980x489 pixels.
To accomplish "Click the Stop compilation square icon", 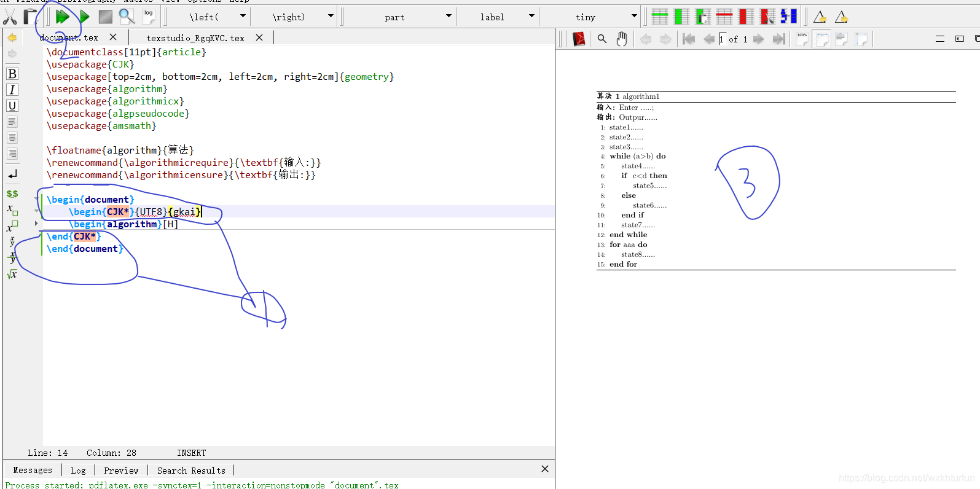I will coord(106,17).
